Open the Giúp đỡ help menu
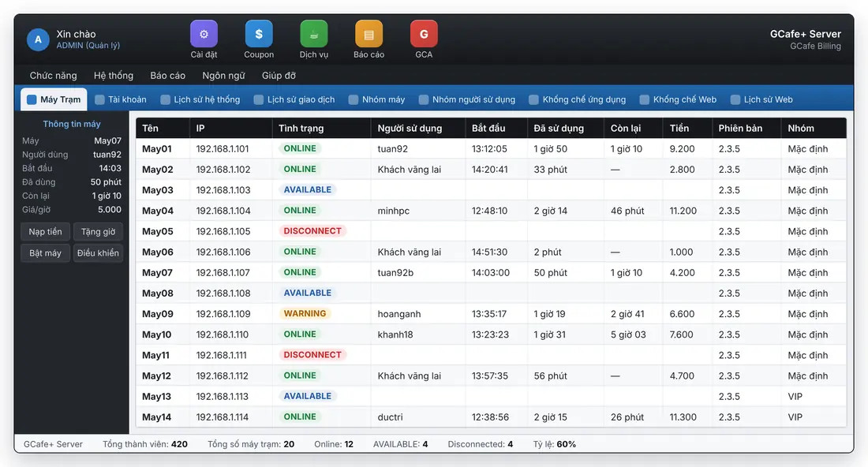The image size is (868, 467). (x=279, y=75)
